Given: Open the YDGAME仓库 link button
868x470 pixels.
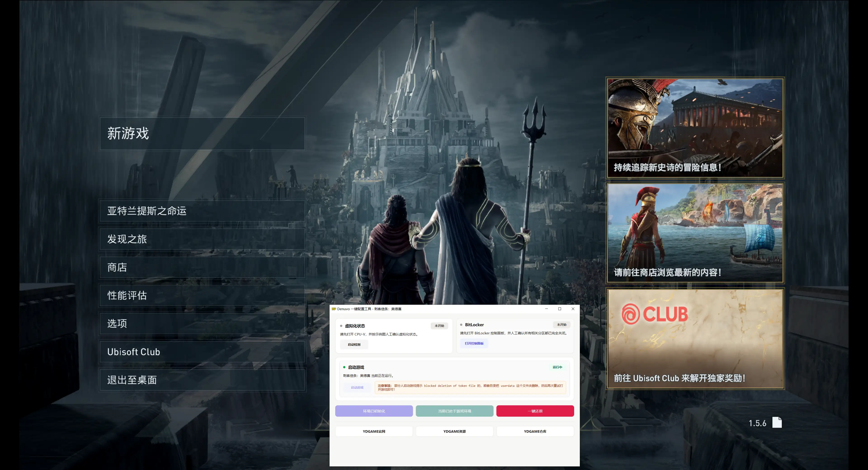Looking at the screenshot, I should [x=535, y=432].
